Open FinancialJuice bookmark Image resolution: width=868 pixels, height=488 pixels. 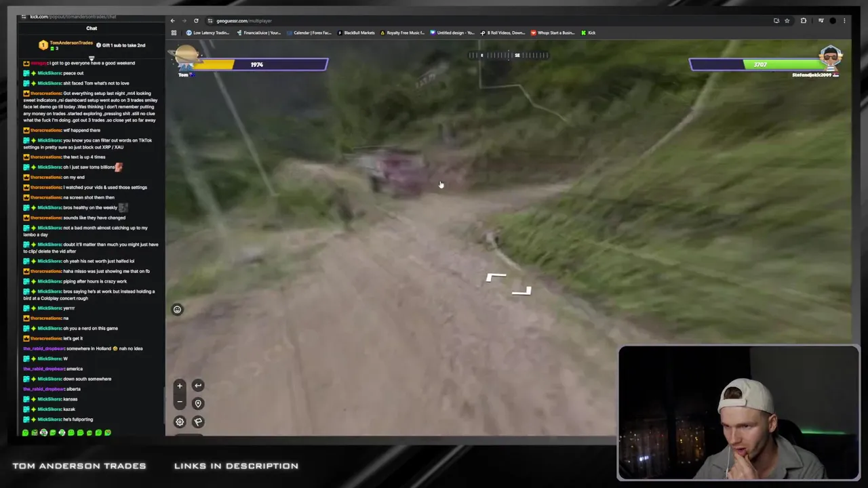pyautogui.click(x=259, y=33)
